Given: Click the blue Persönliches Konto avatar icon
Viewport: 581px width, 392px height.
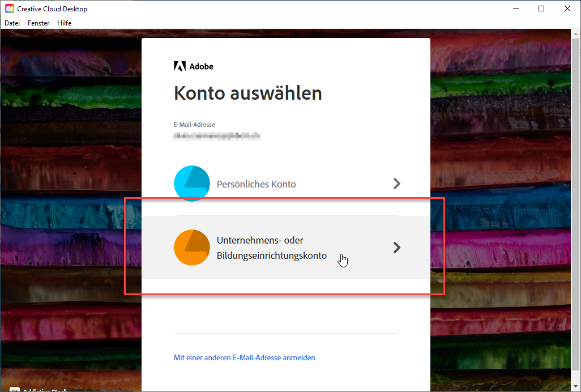Looking at the screenshot, I should [x=192, y=184].
